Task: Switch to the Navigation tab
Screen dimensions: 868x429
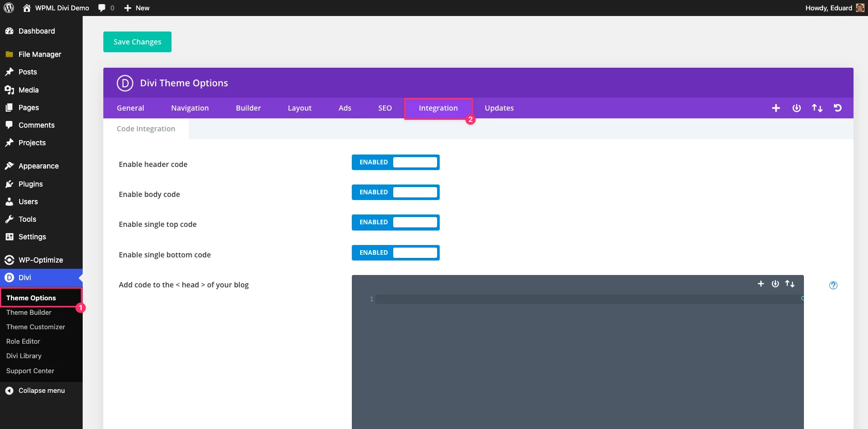Action: [190, 108]
